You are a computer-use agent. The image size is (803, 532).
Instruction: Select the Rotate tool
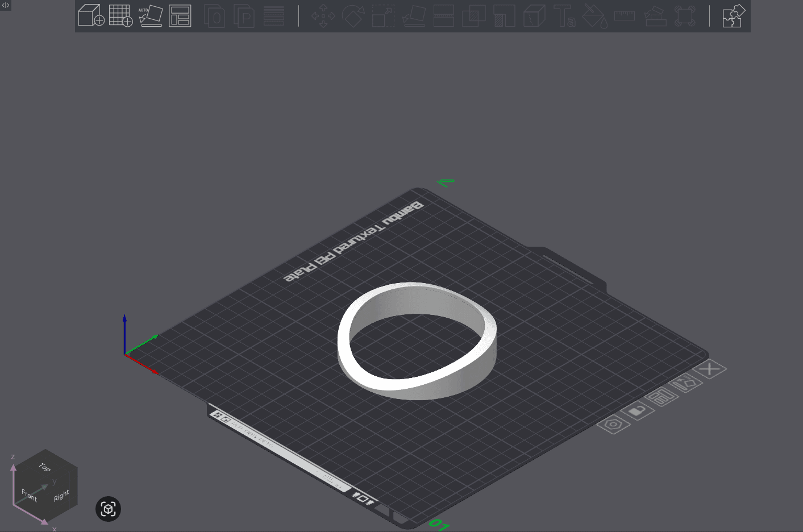tap(353, 16)
